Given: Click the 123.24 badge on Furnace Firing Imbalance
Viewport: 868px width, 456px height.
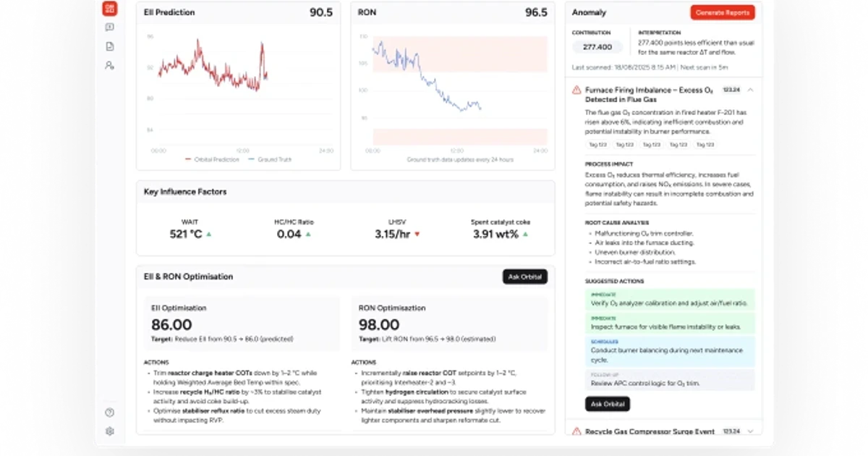Looking at the screenshot, I should click(731, 90).
